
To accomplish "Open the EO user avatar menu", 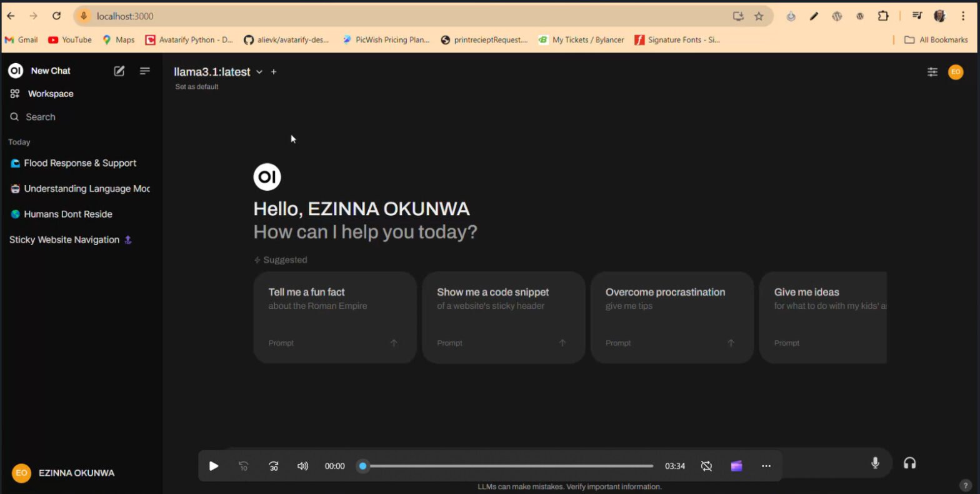I will click(955, 72).
